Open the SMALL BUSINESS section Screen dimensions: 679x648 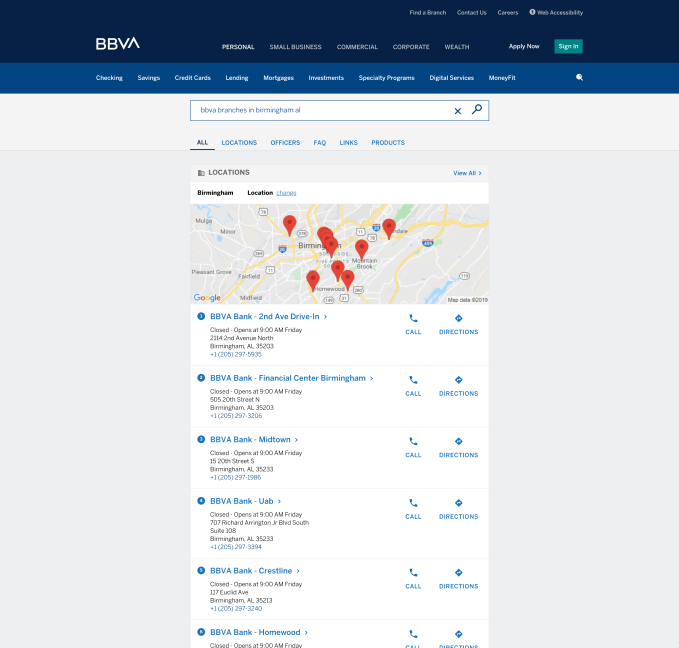click(x=295, y=47)
